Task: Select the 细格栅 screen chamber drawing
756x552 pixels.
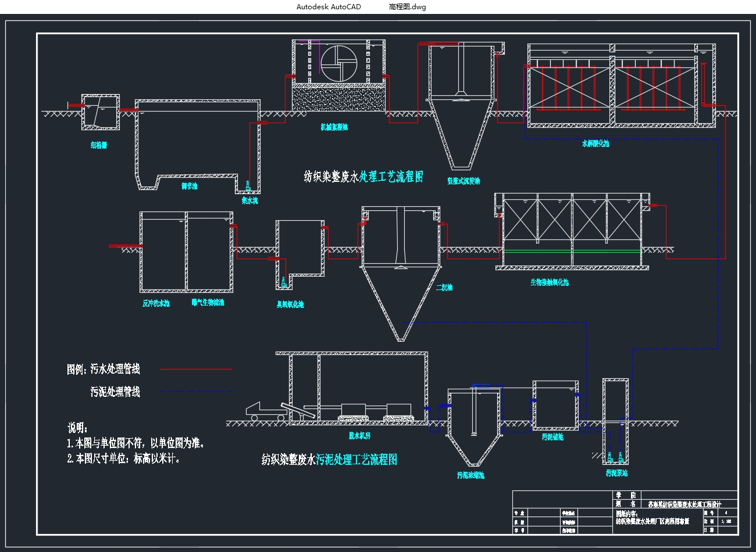Action: (x=100, y=112)
